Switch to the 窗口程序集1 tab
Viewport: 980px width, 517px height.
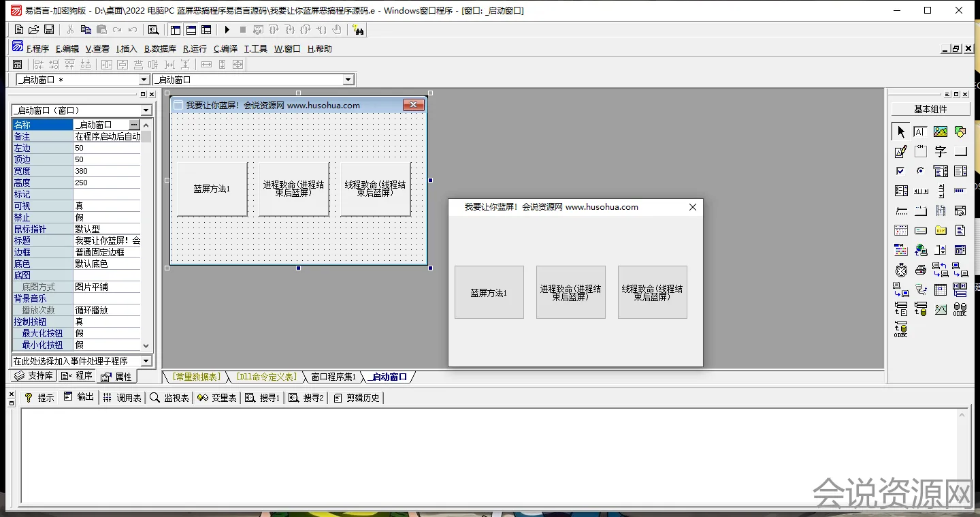333,377
